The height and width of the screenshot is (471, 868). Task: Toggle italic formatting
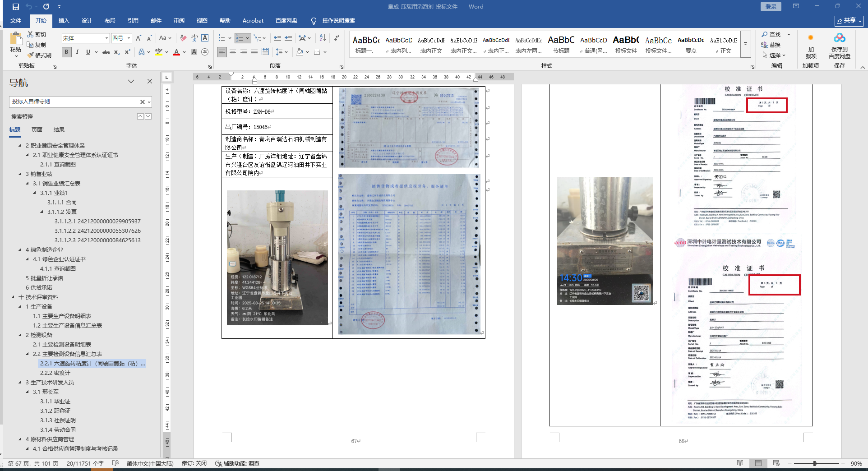coord(77,52)
